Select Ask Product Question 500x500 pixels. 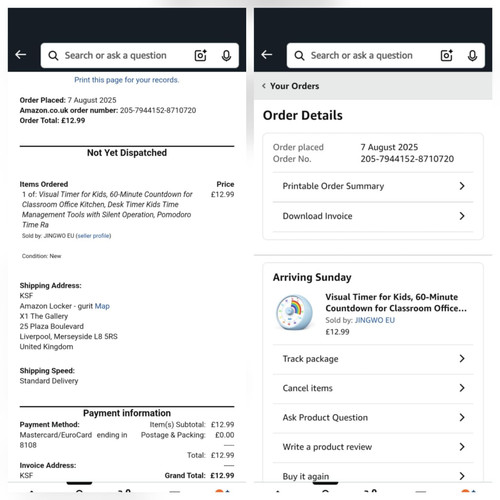(x=373, y=418)
